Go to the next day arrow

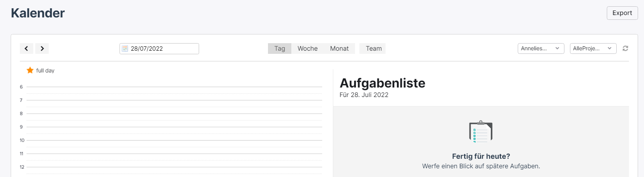[x=42, y=48]
